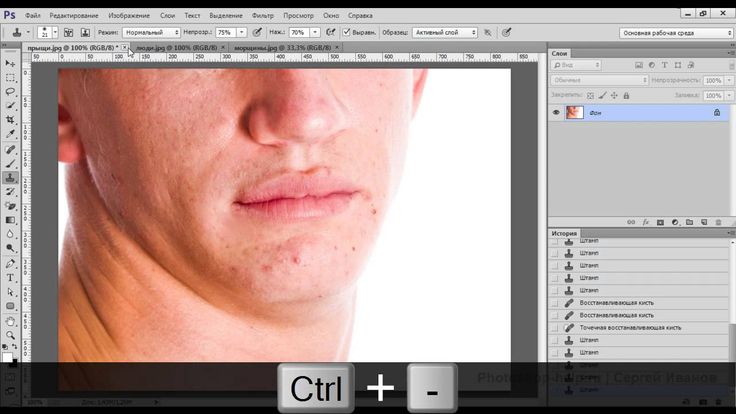736x414 pixels.
Task: Open the Образец Активный слой dropdown
Action: 445,32
